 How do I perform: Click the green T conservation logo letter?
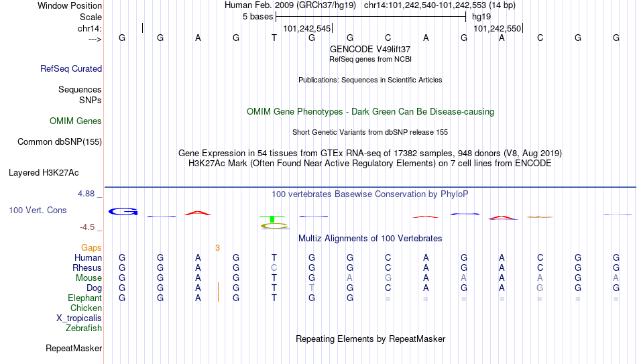(272, 219)
